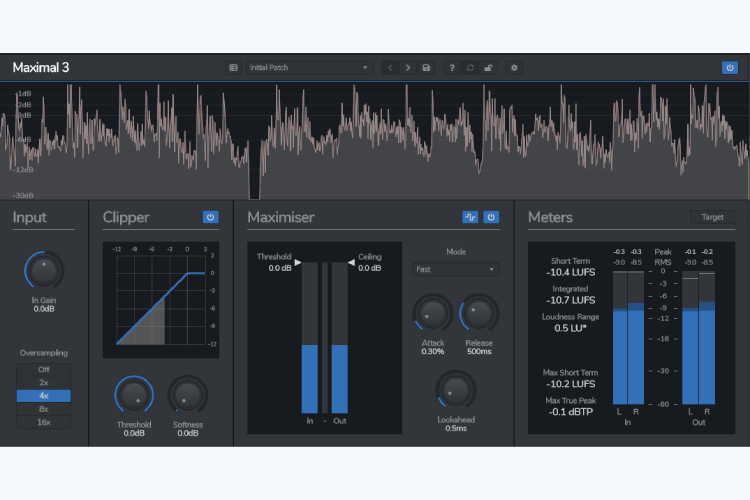The width and height of the screenshot is (750, 500).
Task: Open the Initial Patch preset dropdown
Action: click(x=309, y=68)
